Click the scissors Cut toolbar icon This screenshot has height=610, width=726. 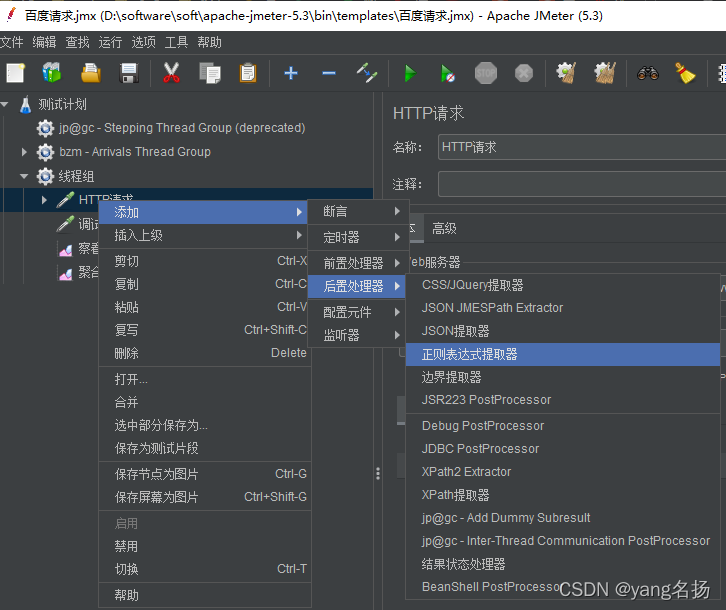coord(171,73)
